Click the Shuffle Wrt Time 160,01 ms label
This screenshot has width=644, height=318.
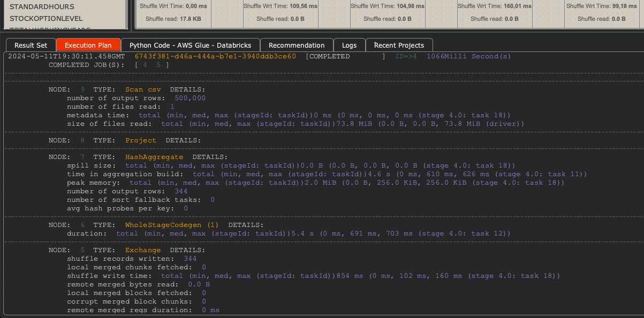click(495, 6)
